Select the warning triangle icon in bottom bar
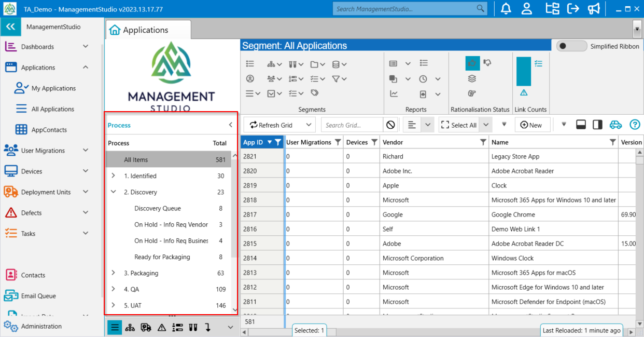This screenshot has width=644, height=337. point(161,327)
